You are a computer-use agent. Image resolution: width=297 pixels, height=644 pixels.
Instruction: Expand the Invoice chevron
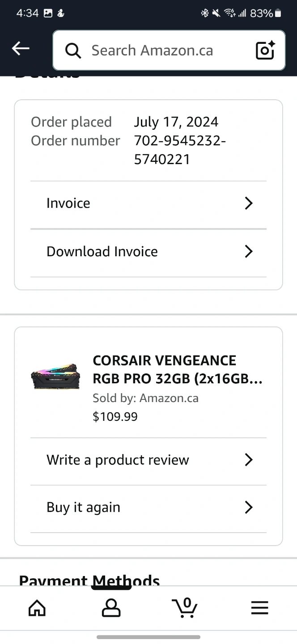tap(249, 203)
